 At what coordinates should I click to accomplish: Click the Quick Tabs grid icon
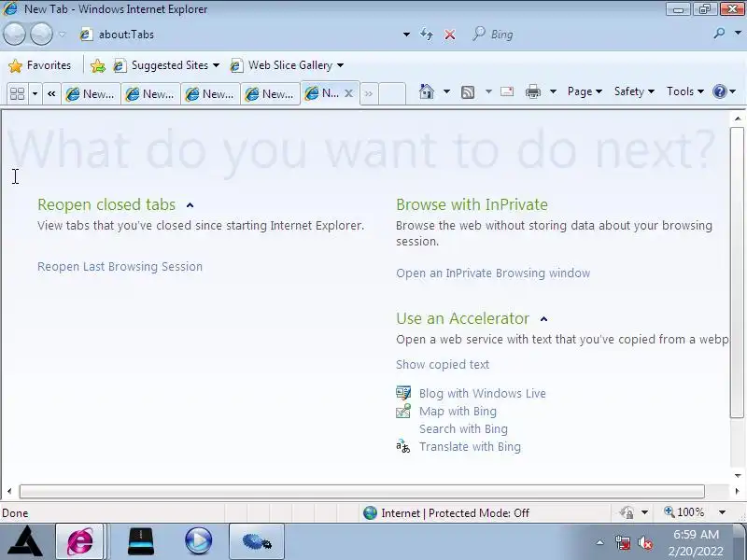click(17, 93)
